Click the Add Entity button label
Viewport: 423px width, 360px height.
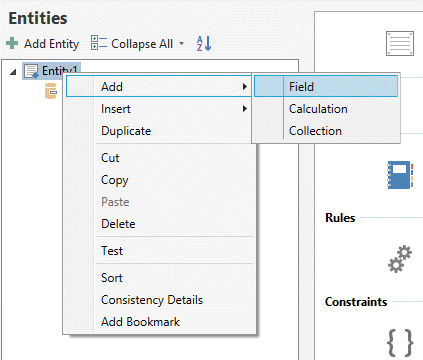(x=51, y=44)
